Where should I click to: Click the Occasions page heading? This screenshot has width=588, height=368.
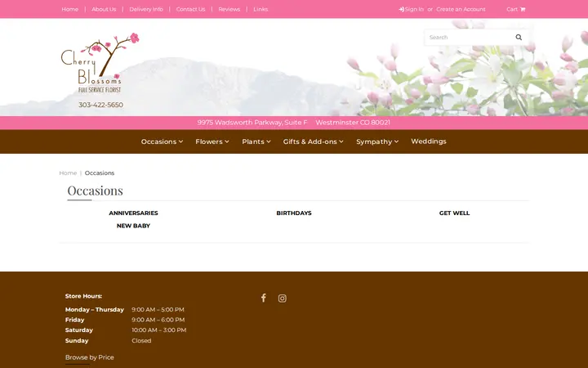[x=96, y=191]
